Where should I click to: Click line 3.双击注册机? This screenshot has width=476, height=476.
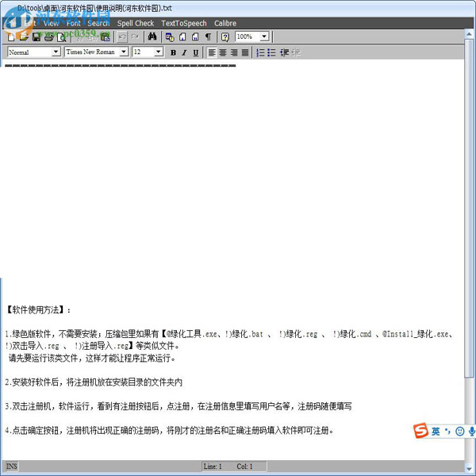178,406
